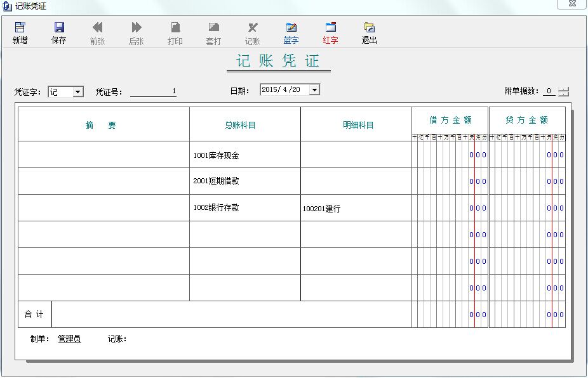
Task: Click the first 摘要 summary cell
Action: coord(103,153)
